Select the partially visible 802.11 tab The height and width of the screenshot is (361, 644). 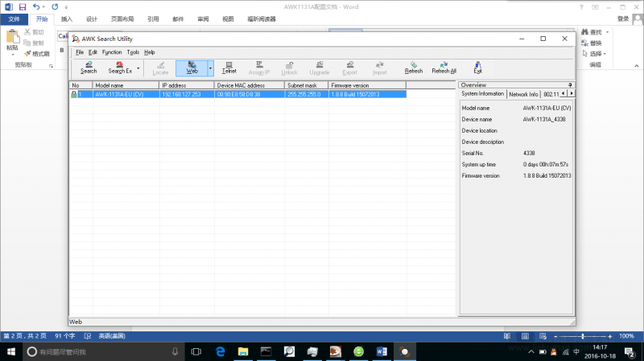tap(551, 94)
